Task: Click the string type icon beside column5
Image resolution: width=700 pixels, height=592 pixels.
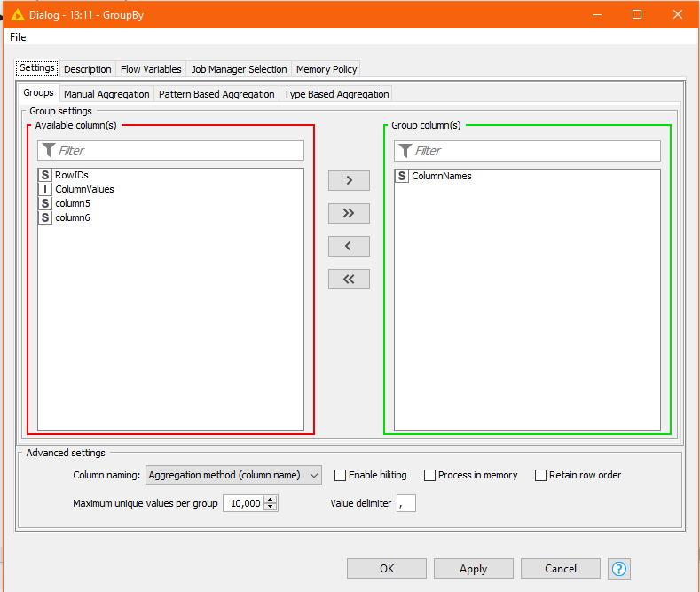Action: pos(44,203)
